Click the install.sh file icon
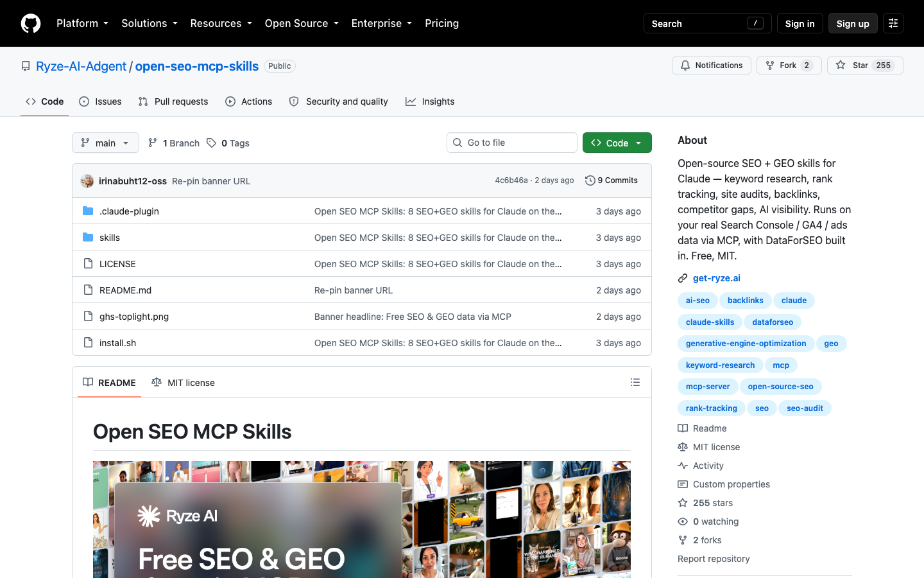The width and height of the screenshot is (924, 578). pos(88,342)
